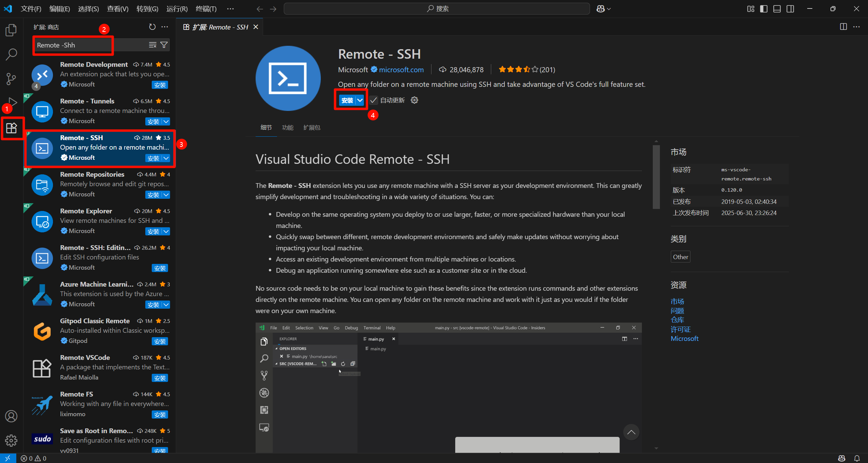Install Remote VSCode extension
Image resolution: width=868 pixels, height=463 pixels.
[160, 378]
